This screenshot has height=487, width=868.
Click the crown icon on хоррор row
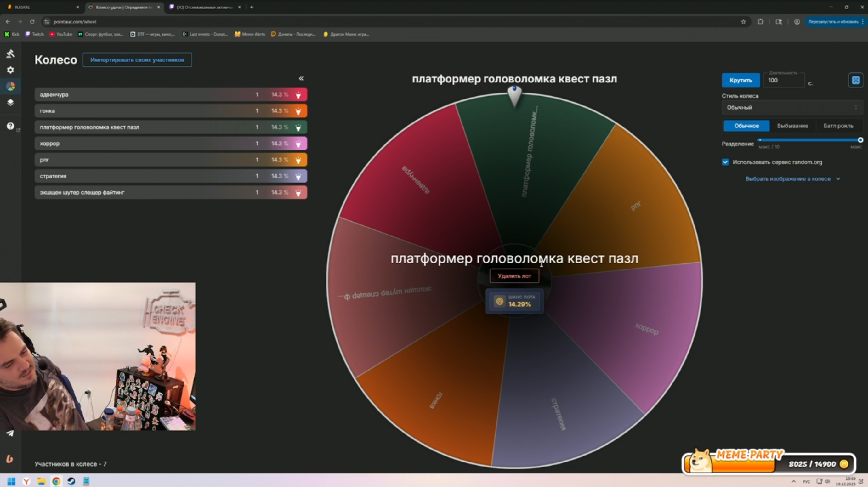[298, 144]
